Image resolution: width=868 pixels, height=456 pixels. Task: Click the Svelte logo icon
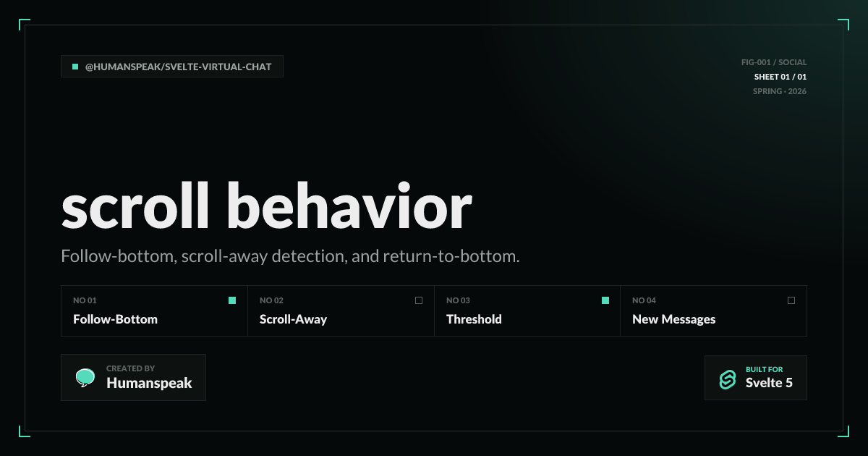[727, 379]
